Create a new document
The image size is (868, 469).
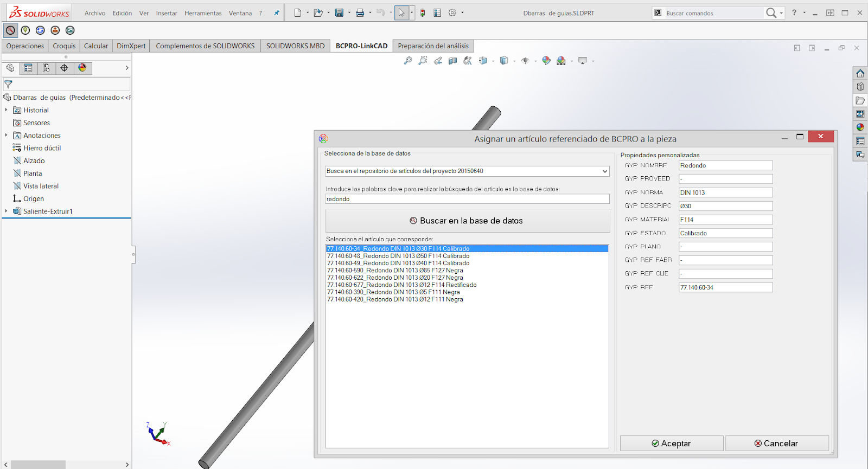pos(298,12)
